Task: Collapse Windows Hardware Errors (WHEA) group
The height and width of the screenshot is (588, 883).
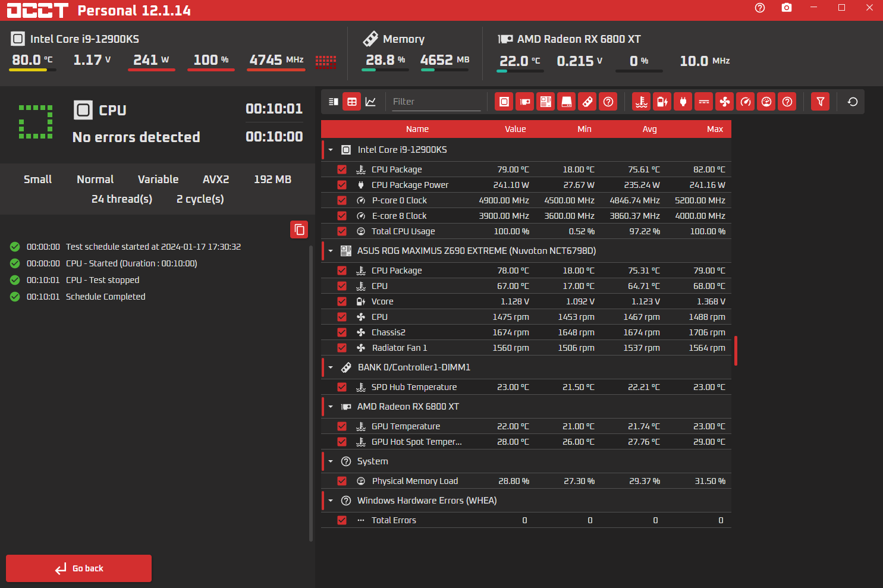Action: 331,501
